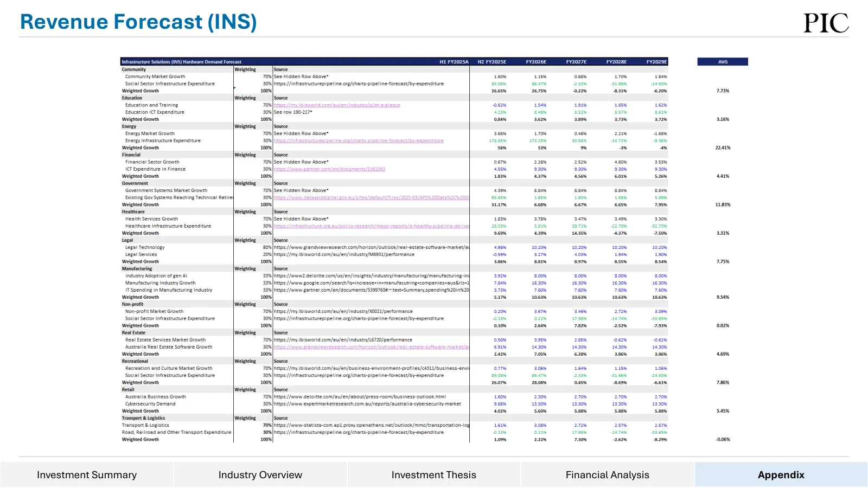Viewport: 868px width, 488px height.
Task: Click the Real Estate Services Market Growth row
Action: (x=165, y=340)
